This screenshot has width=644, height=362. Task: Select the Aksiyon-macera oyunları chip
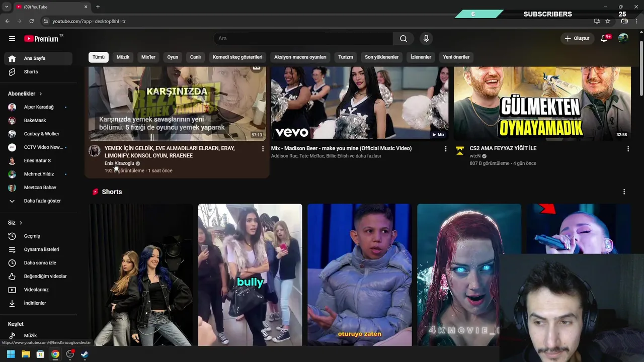pyautogui.click(x=300, y=57)
